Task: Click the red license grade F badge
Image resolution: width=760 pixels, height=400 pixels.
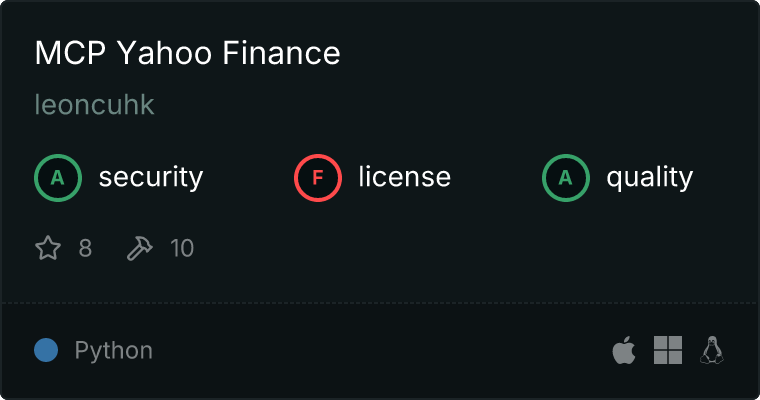Action: coord(318,178)
